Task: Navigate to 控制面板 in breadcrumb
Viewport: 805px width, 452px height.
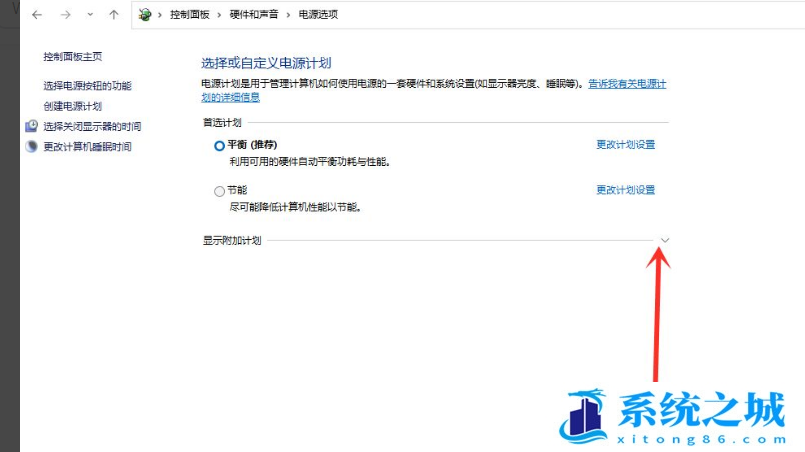Action: (190, 15)
